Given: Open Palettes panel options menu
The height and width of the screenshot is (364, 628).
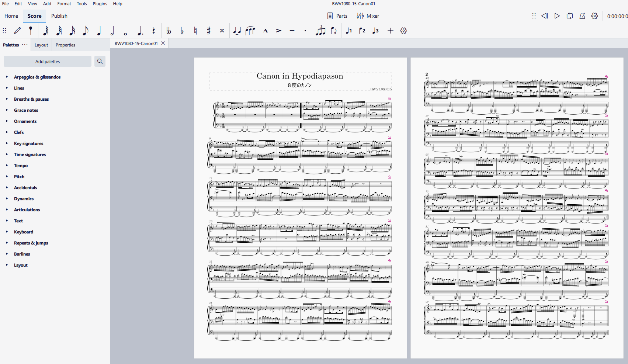Looking at the screenshot, I should tap(25, 45).
